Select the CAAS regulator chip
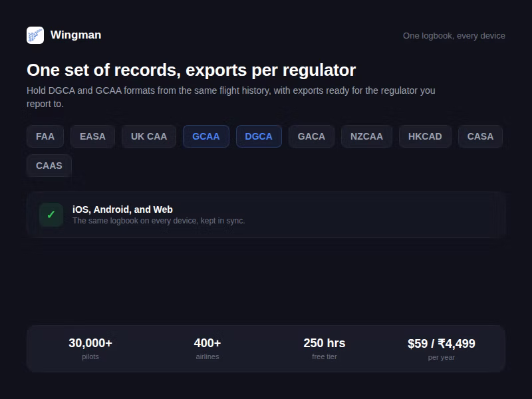Screen dimensions: 532x399 49,166
